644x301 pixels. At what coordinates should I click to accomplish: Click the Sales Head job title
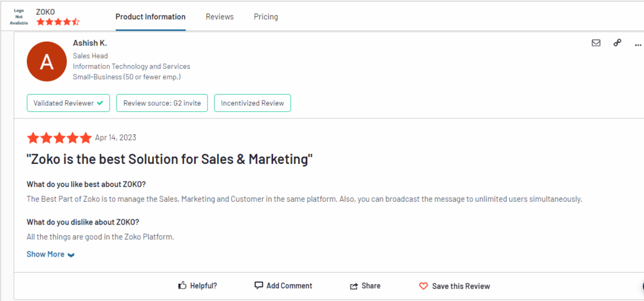click(x=90, y=56)
